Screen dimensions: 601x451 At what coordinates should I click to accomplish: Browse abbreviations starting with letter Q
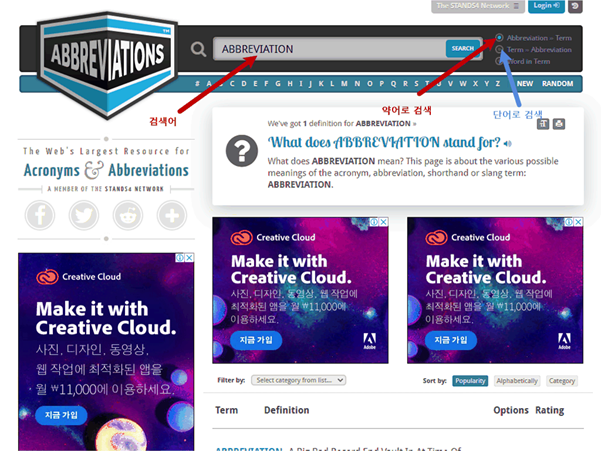pos(394,84)
